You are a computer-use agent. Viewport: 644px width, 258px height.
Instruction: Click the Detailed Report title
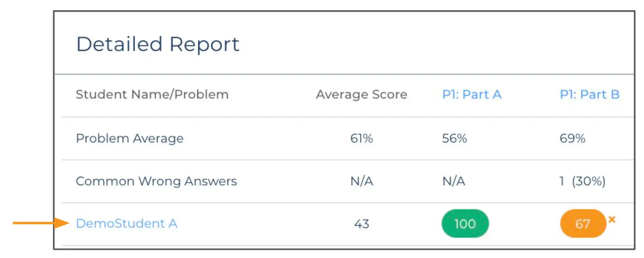click(158, 44)
